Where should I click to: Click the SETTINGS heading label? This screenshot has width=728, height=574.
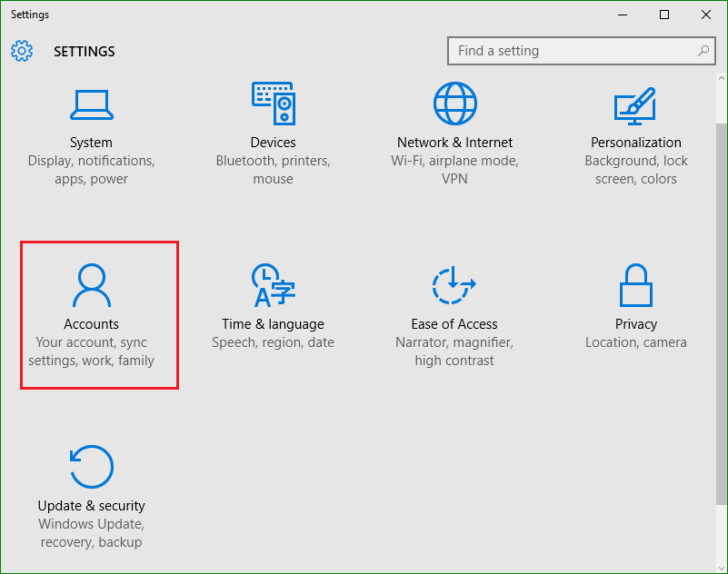tap(84, 52)
